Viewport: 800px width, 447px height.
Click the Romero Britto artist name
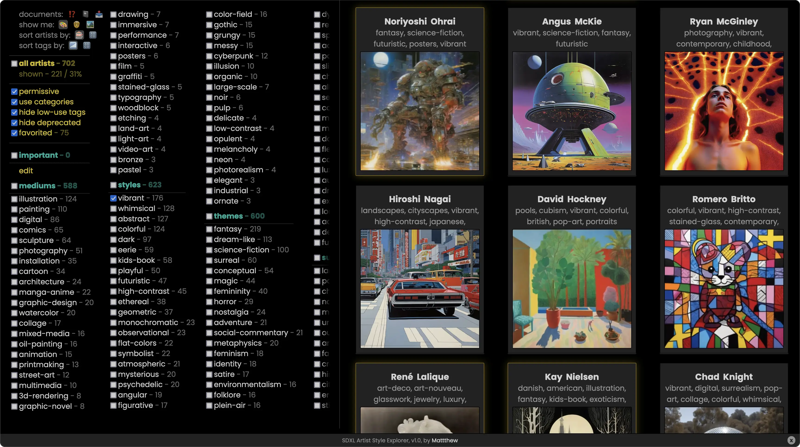pos(723,199)
